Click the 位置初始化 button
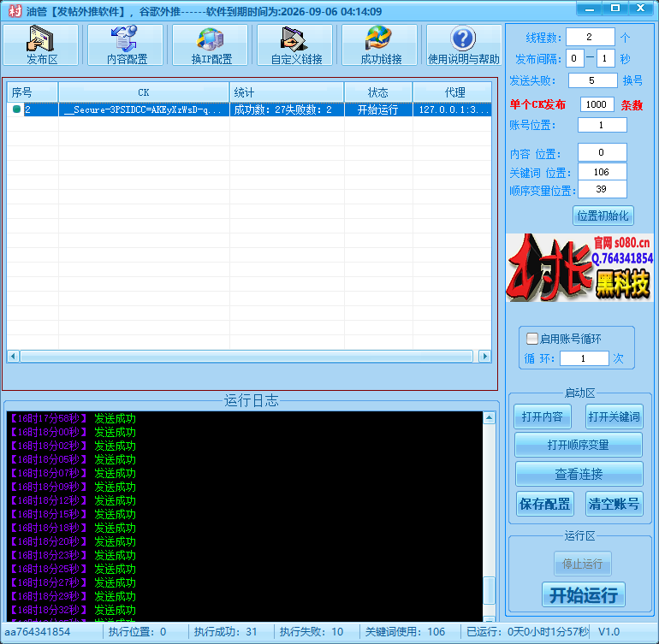Image resolution: width=659 pixels, height=644 pixels. pyautogui.click(x=603, y=216)
